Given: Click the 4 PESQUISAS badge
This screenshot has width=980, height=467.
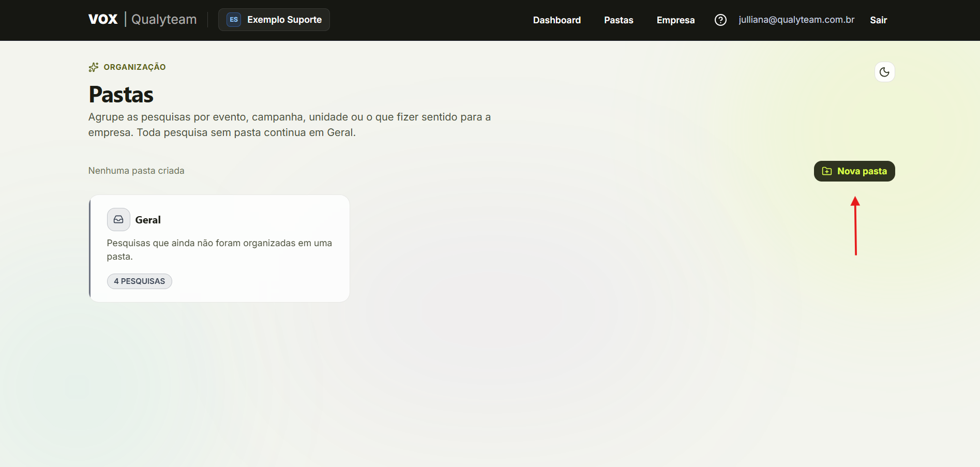Looking at the screenshot, I should pyautogui.click(x=140, y=281).
